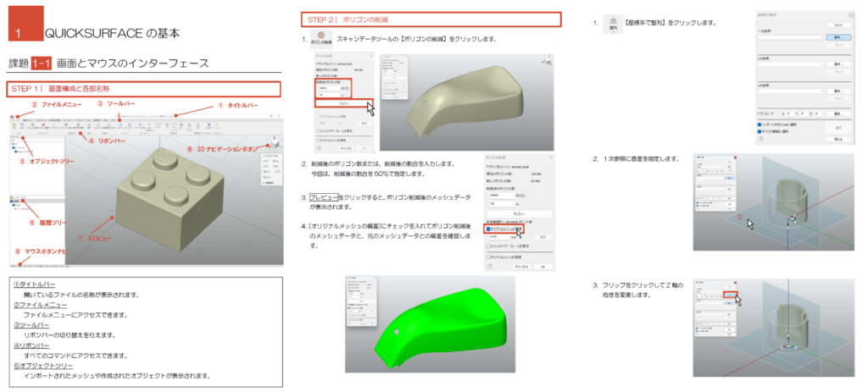Click polygon count field in step 1 dialog
868x392 pixels.
(330, 88)
